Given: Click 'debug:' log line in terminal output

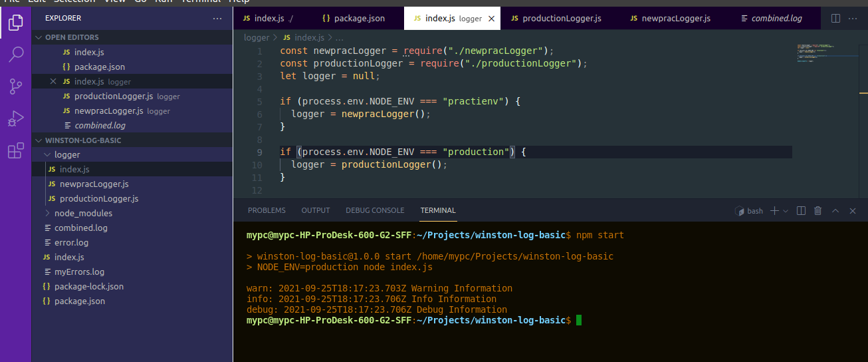Looking at the screenshot, I should pos(377,309).
